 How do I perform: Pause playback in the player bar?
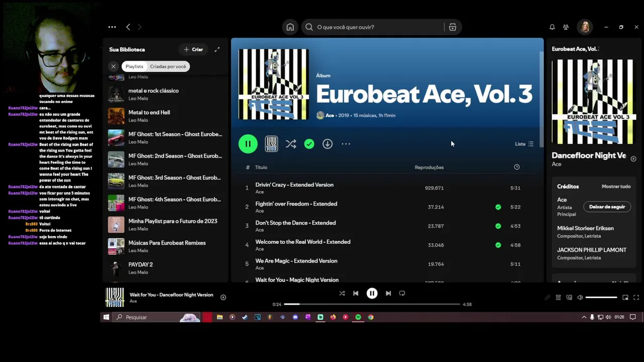(x=372, y=293)
